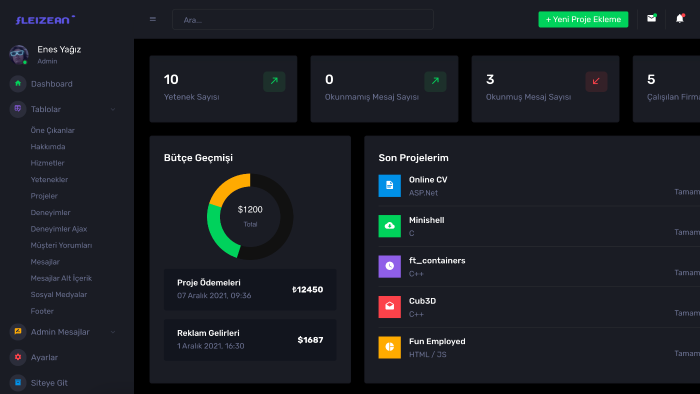Toggle the hamburger sidebar menu icon

(153, 19)
